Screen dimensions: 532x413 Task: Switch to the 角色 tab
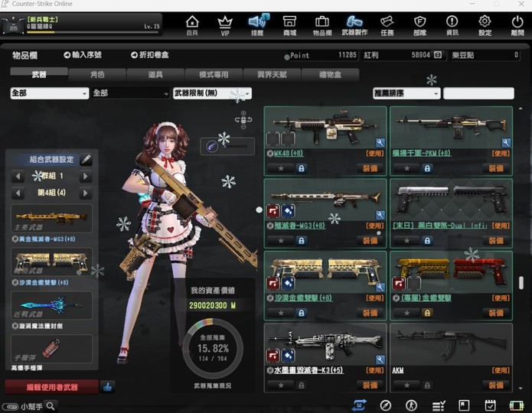point(97,75)
